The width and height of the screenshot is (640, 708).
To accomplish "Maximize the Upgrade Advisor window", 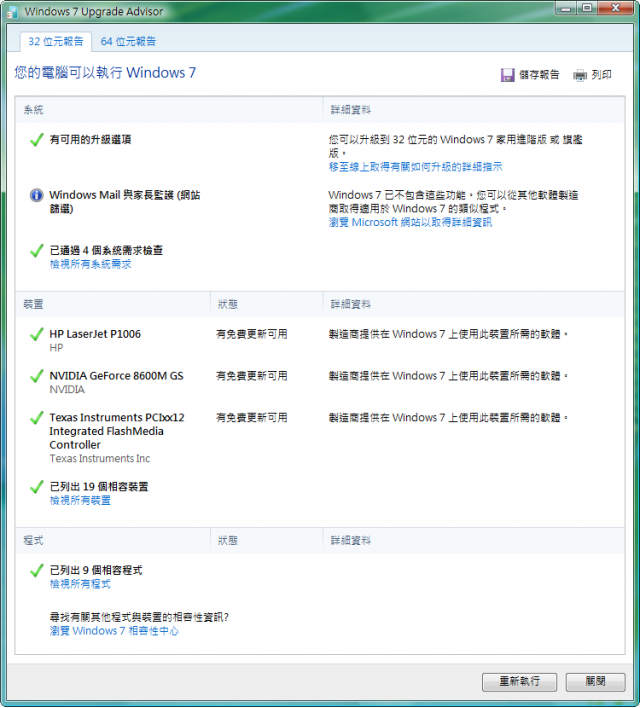I will click(x=587, y=8).
